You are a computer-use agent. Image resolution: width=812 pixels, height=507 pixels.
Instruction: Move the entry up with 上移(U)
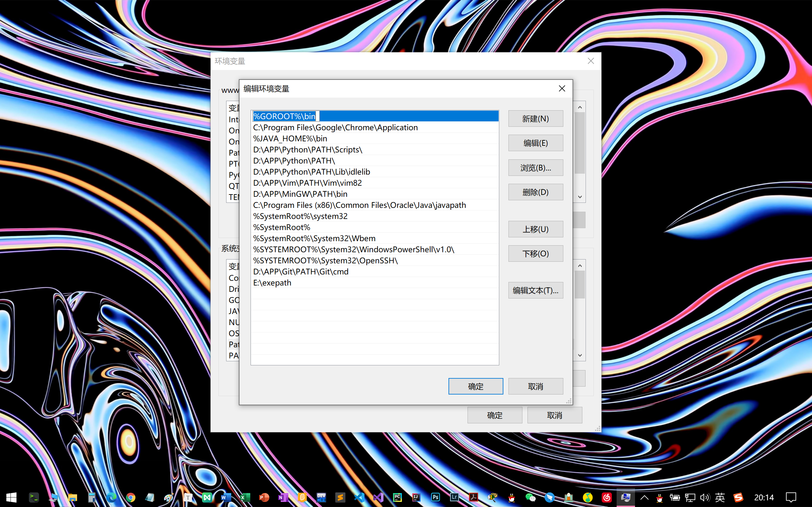pos(535,229)
